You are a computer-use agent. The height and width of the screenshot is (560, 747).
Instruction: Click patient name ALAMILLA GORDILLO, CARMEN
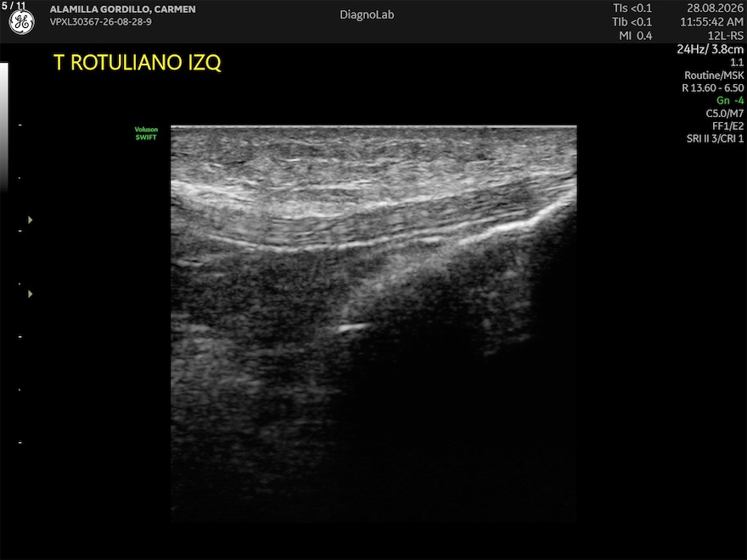122,9
